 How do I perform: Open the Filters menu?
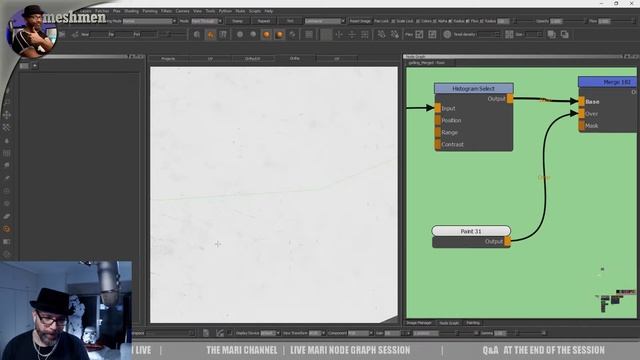(167, 11)
